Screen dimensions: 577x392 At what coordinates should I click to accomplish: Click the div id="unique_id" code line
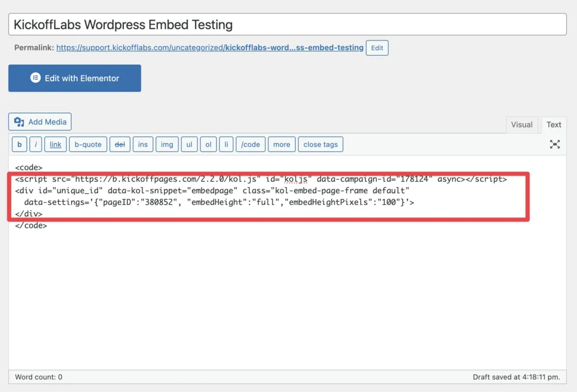(212, 190)
